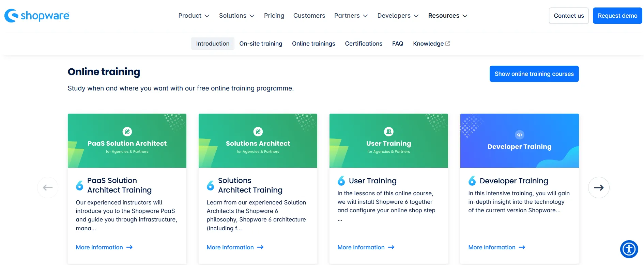
Task: Expand the Resources dropdown
Action: 448,16
